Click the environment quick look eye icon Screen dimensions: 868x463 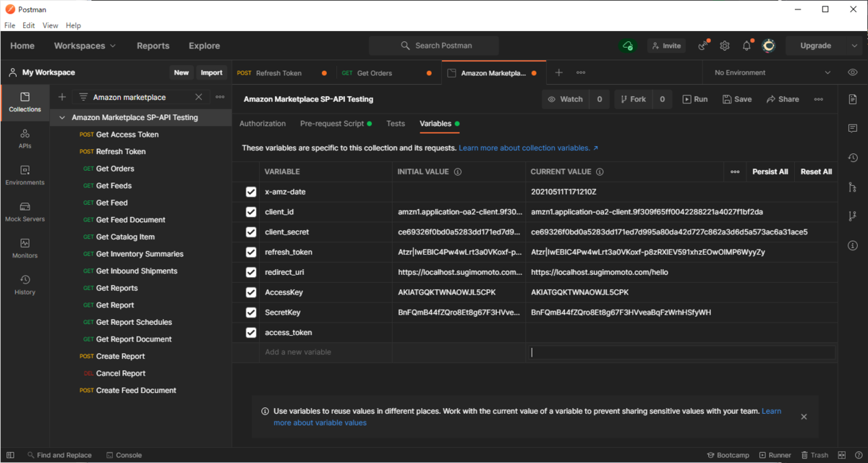[x=853, y=72]
